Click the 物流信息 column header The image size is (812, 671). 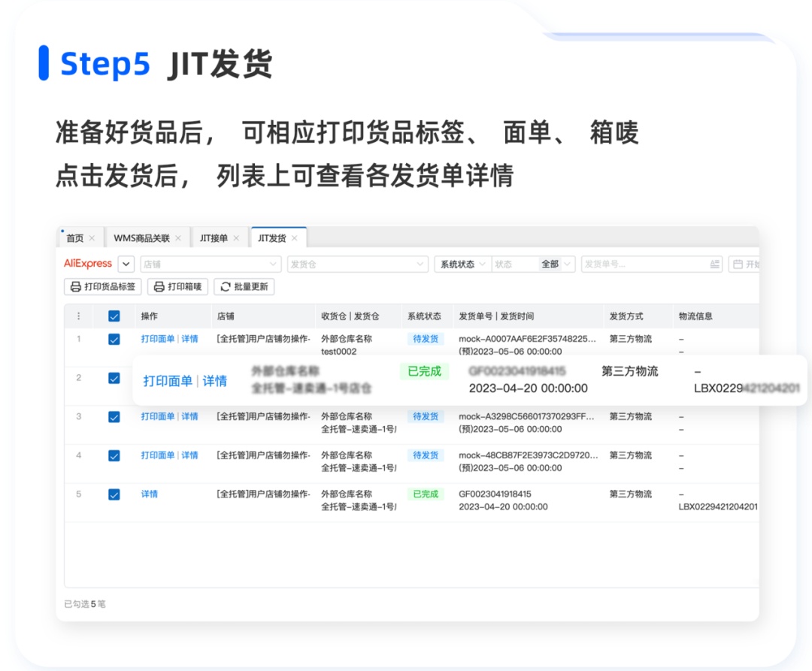click(x=696, y=316)
